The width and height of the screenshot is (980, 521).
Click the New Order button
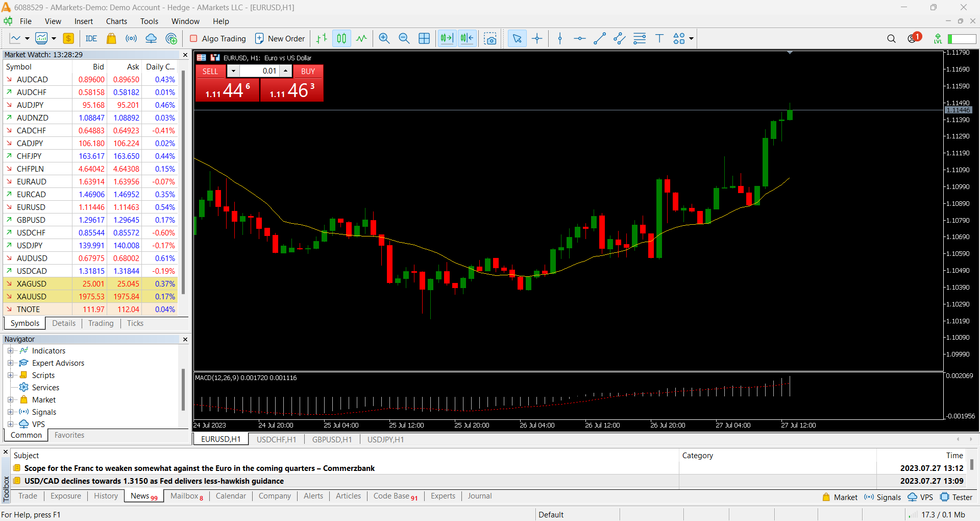[280, 38]
